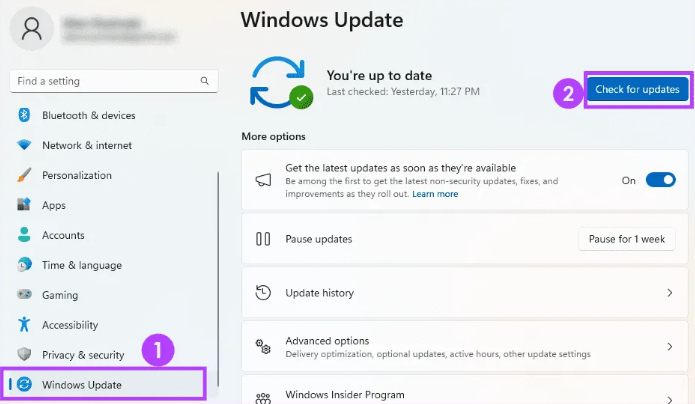The width and height of the screenshot is (695, 404).
Task: Click the Privacy & security shield icon
Action: (24, 354)
